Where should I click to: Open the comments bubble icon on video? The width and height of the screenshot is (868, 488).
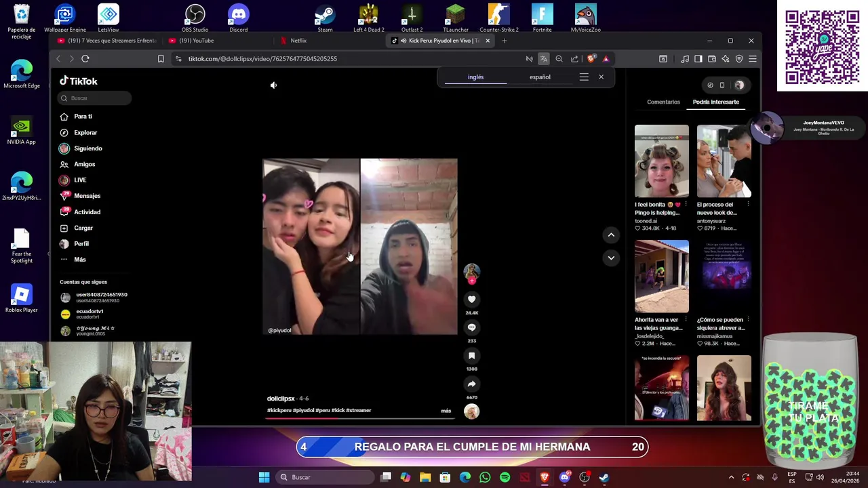click(471, 327)
